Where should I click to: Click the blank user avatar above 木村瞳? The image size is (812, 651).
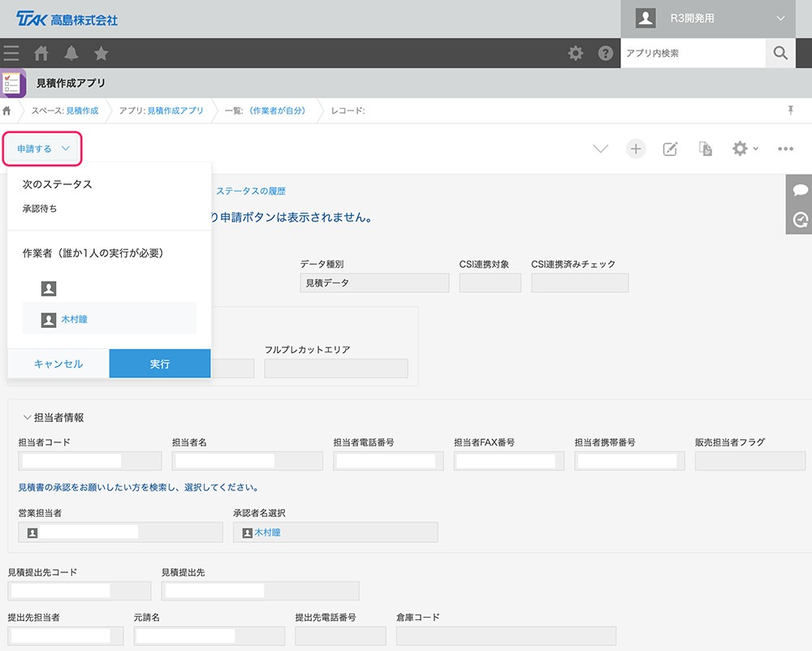49,288
